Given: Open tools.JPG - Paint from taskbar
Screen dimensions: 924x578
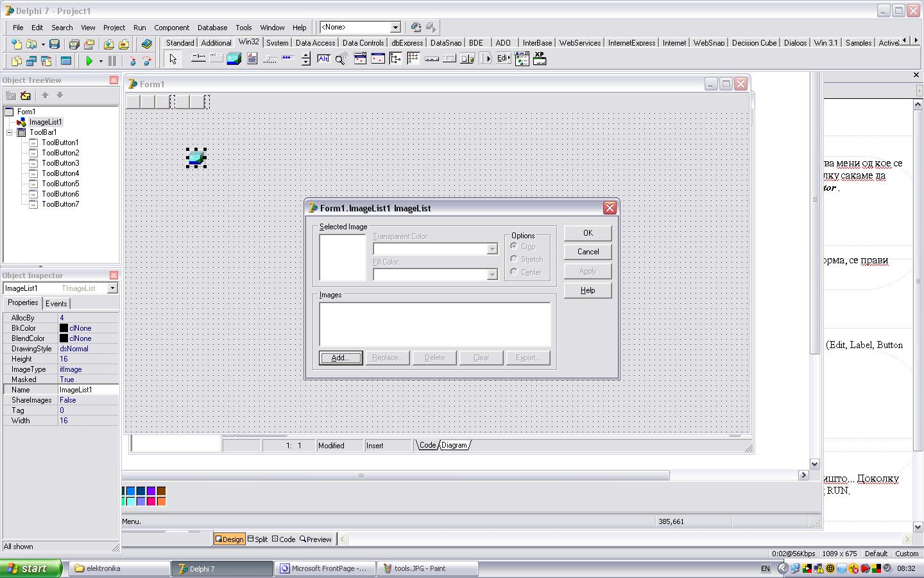Looking at the screenshot, I should point(427,568).
